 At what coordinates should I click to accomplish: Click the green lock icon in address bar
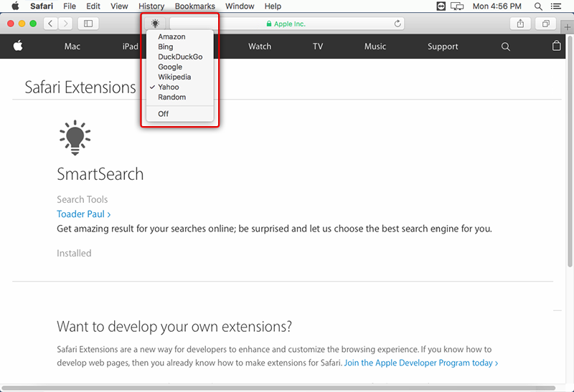269,24
